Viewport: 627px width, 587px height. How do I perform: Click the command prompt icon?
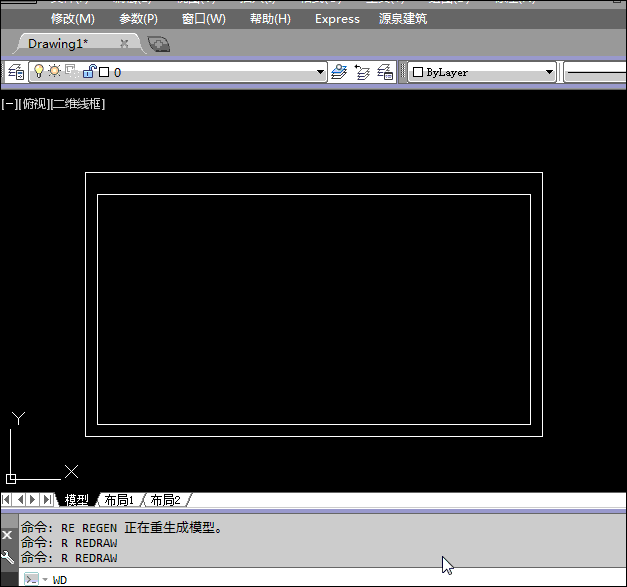[31, 579]
